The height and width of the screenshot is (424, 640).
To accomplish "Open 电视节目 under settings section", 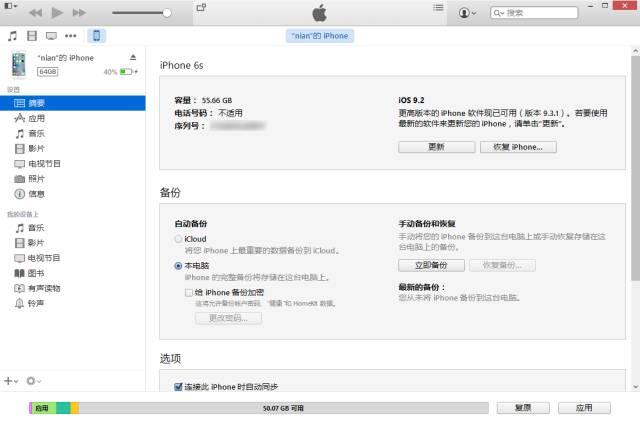I will (73, 164).
